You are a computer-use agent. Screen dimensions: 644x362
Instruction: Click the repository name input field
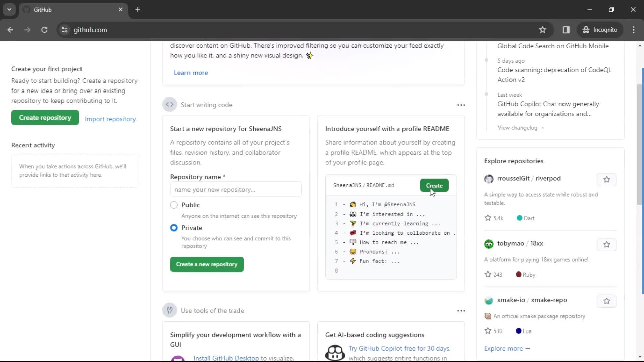pyautogui.click(x=236, y=189)
